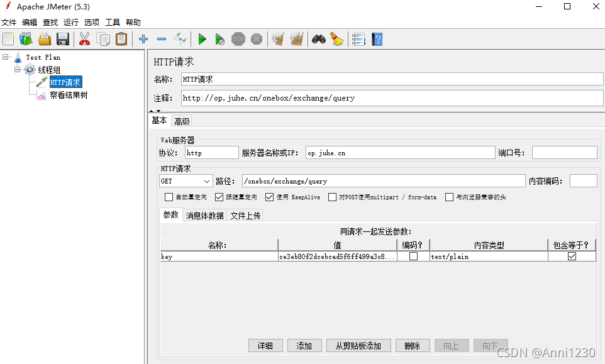Select 察看结果树 listener in tree
Image resolution: width=605 pixels, height=364 pixels.
pyautogui.click(x=69, y=95)
